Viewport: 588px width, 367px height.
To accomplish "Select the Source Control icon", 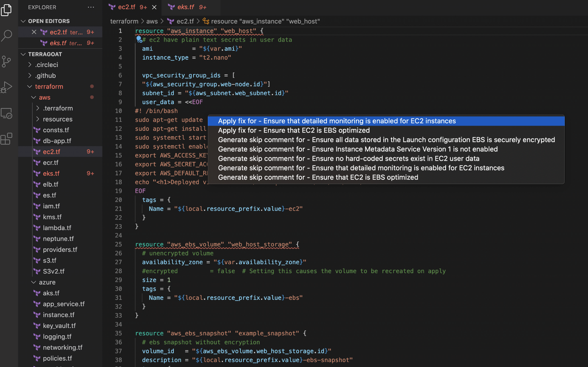I will click(7, 61).
